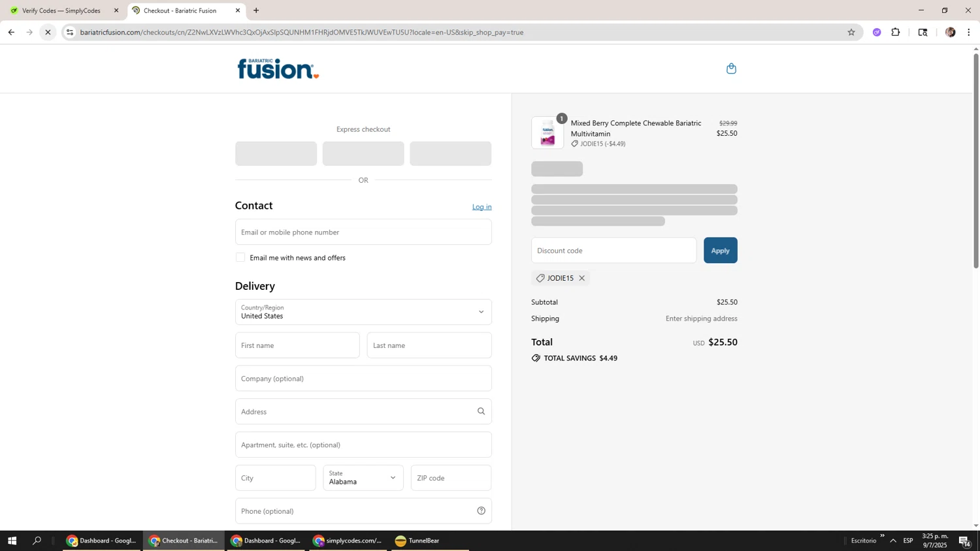The image size is (980, 551).
Task: Open the Chrome profile avatar
Action: tap(950, 32)
